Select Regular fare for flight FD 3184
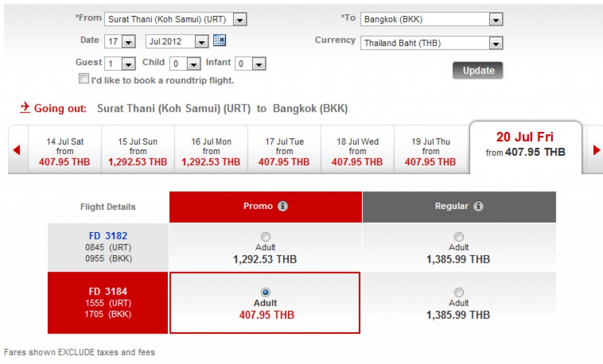 pos(459,293)
